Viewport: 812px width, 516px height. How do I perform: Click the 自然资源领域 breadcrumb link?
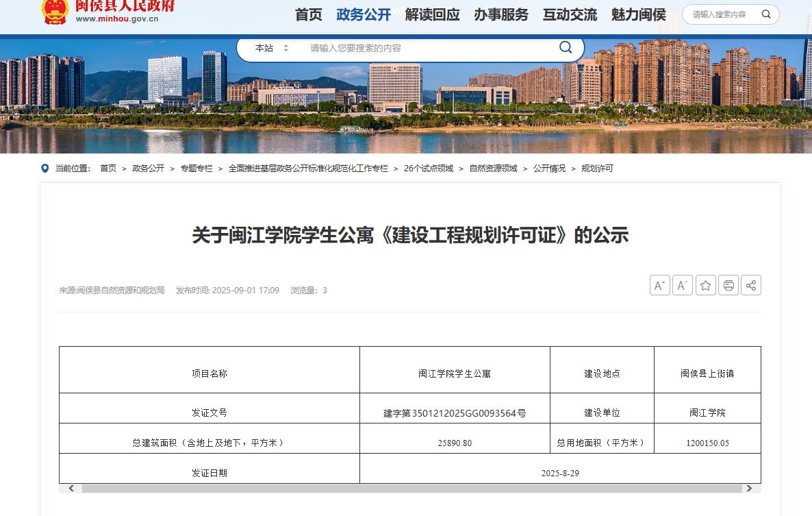point(494,169)
